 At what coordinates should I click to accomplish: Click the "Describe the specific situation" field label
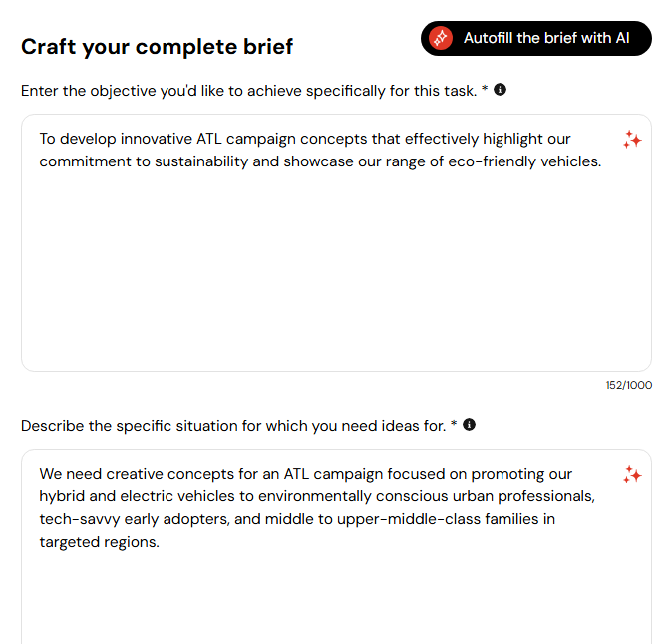[x=233, y=426]
